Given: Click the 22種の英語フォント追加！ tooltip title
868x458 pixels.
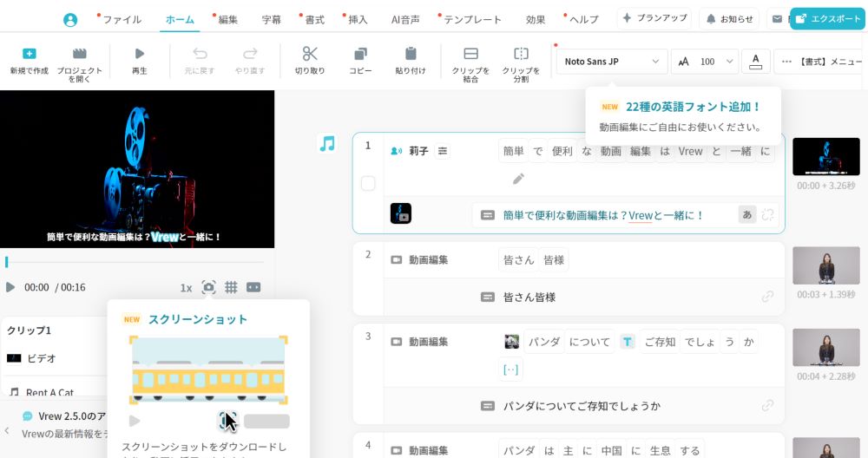Looking at the screenshot, I should (693, 107).
